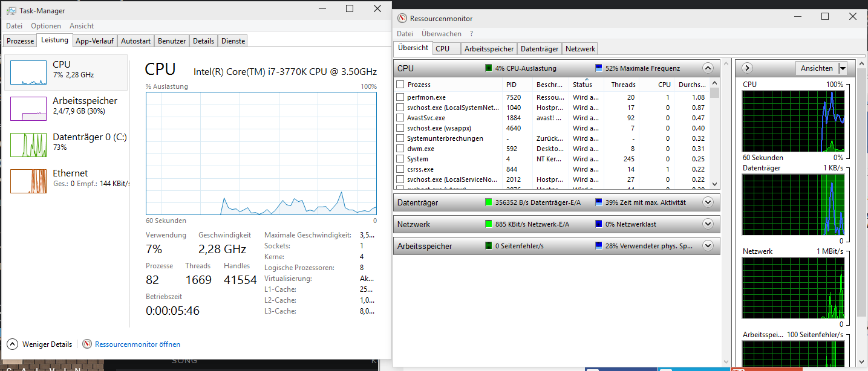Switch to the Prozesse tab
Image resolution: width=868 pixels, height=371 pixels.
point(20,41)
